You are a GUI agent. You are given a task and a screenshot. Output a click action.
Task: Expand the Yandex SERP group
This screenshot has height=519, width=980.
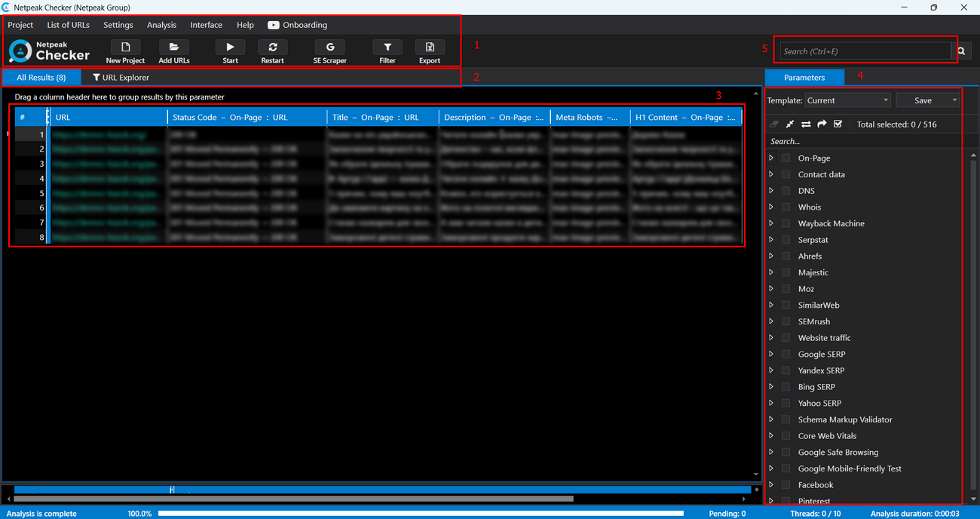(771, 370)
